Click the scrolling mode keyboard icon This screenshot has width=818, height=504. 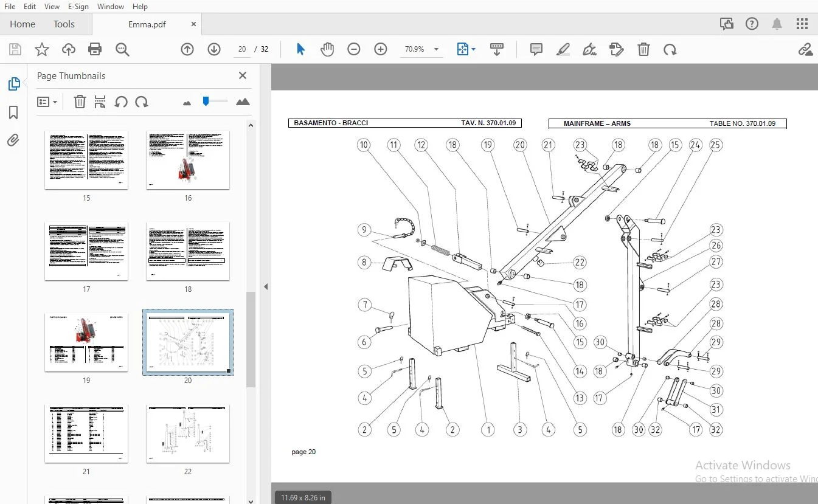pos(497,49)
